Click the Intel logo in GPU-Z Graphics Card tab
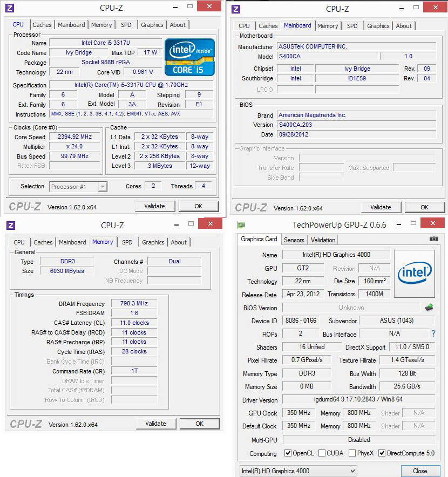 coord(414,274)
